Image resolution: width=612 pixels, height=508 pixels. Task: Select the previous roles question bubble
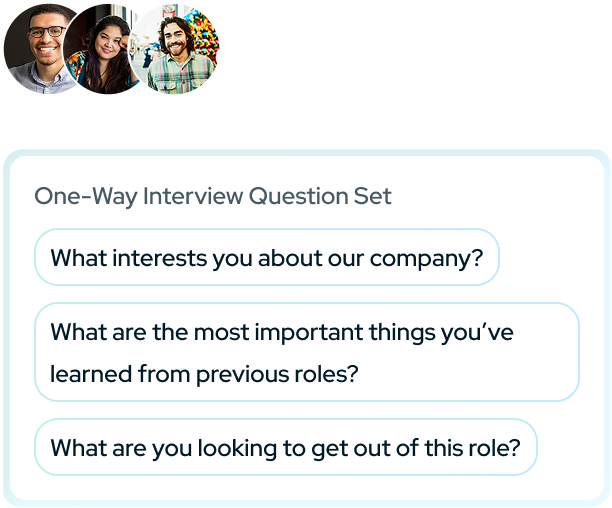click(306, 352)
